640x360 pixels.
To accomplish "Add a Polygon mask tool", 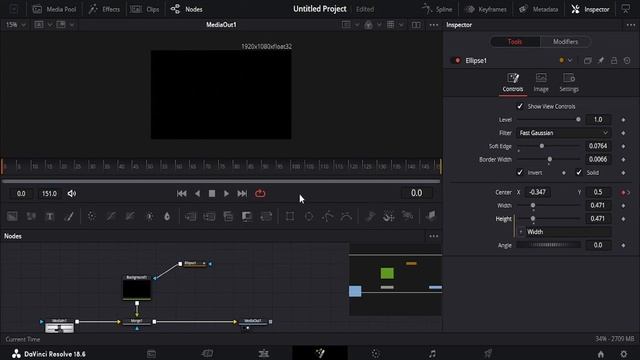I will click(328, 216).
